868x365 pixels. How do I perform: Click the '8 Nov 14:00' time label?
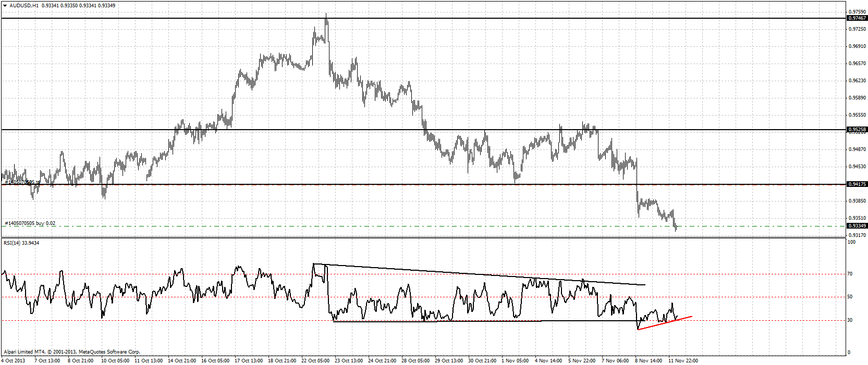tap(649, 361)
